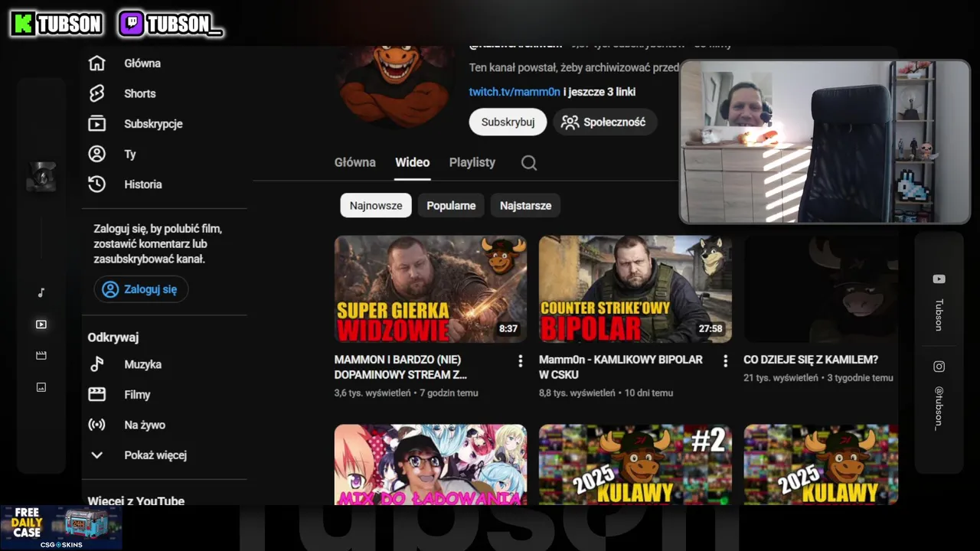The width and height of the screenshot is (980, 551).
Task: Open COUNTER STRIKE'OWY BIPOLAR thumbnail
Action: point(635,289)
